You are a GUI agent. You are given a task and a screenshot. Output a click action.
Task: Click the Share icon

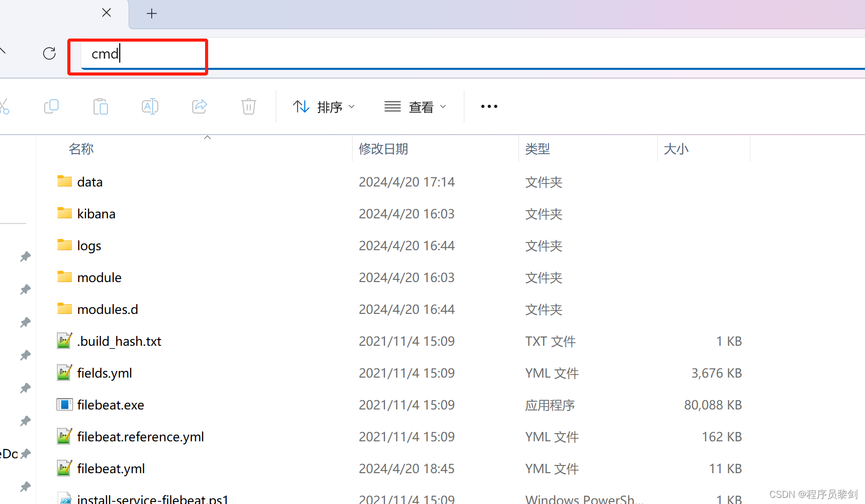199,106
